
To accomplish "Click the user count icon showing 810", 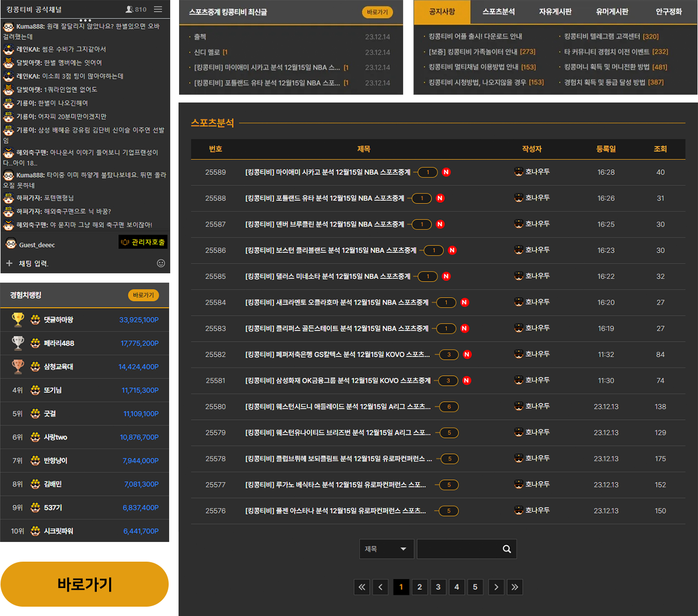I will 129,9.
